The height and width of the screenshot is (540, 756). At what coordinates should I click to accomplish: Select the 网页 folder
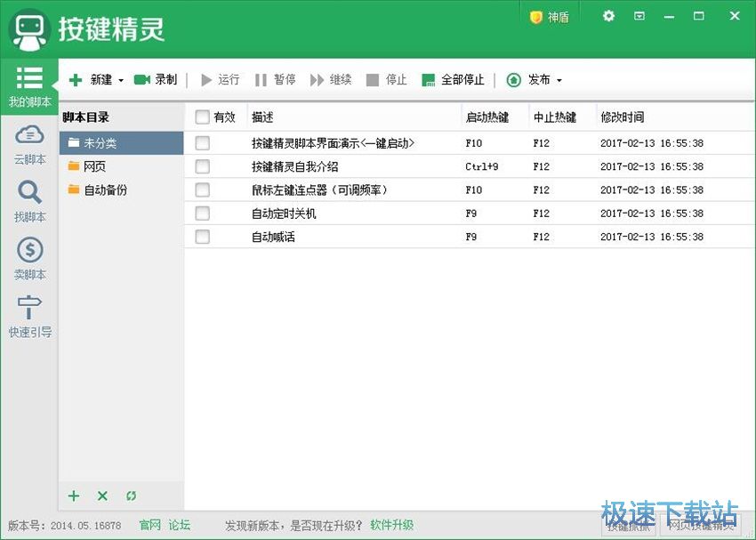tap(121, 166)
